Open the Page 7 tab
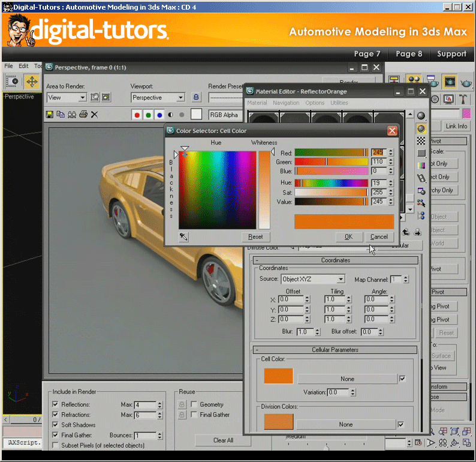This screenshot has height=462, width=476. coord(367,54)
